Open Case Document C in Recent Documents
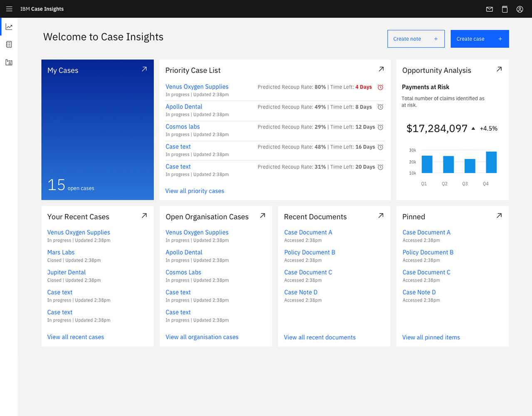 pos(308,272)
